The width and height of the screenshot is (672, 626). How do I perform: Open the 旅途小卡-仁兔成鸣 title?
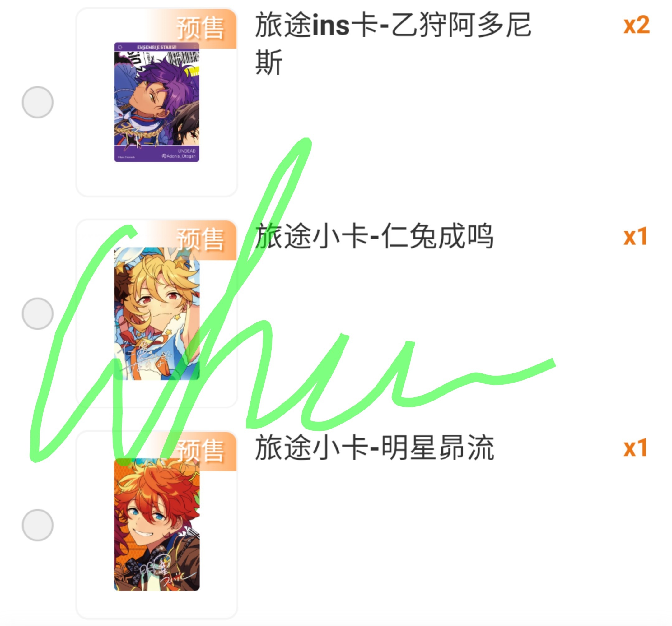pyautogui.click(x=374, y=236)
